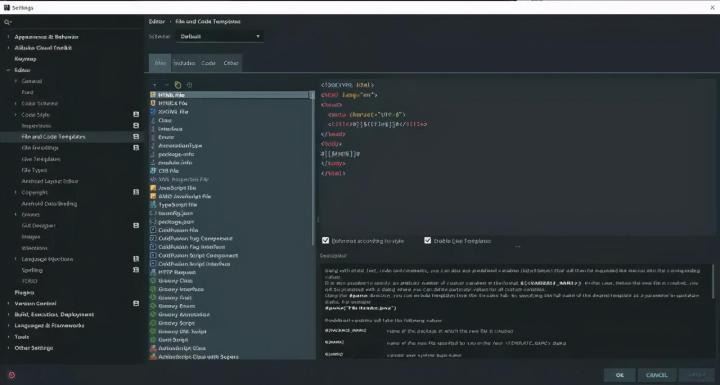
Task: Select the Gant Script template icon
Action: tap(153, 340)
